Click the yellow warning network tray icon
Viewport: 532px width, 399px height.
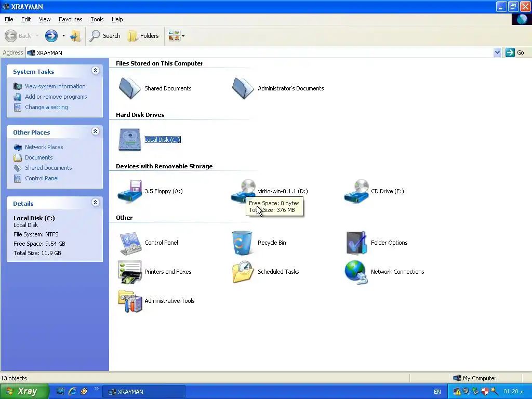457,392
